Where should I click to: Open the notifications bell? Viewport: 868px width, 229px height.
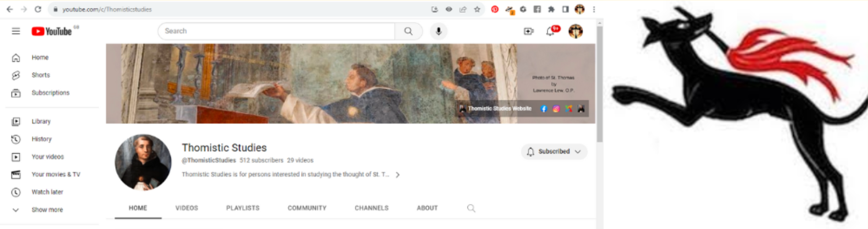pos(550,31)
